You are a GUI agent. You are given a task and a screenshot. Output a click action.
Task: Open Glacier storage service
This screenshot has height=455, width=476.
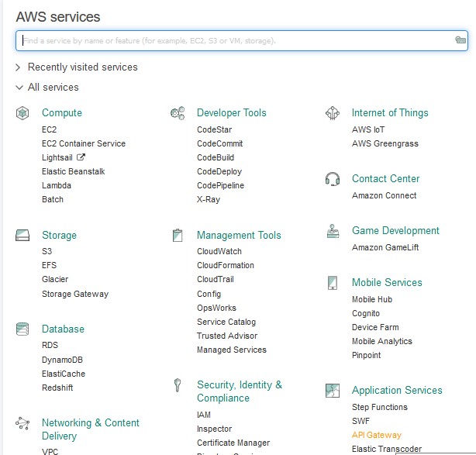55,279
